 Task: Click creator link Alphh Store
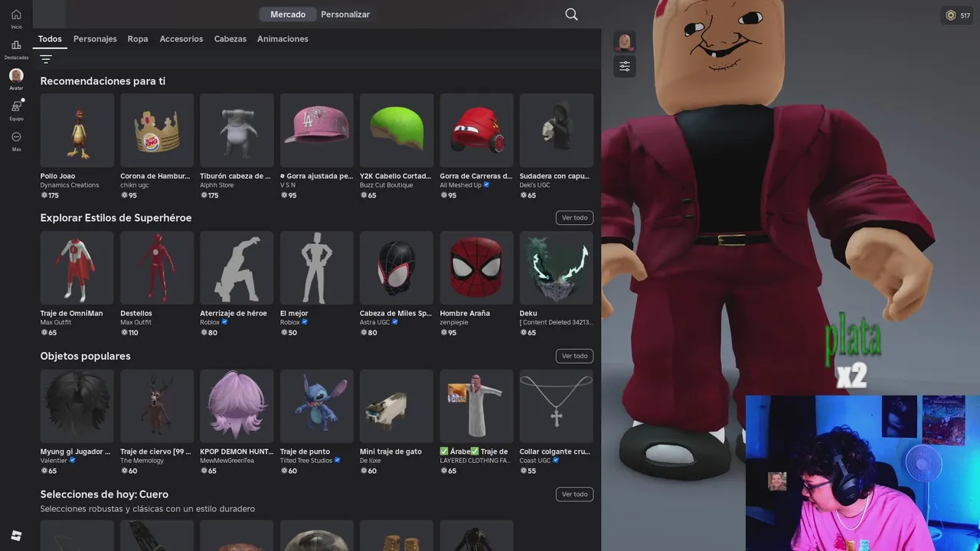[217, 185]
